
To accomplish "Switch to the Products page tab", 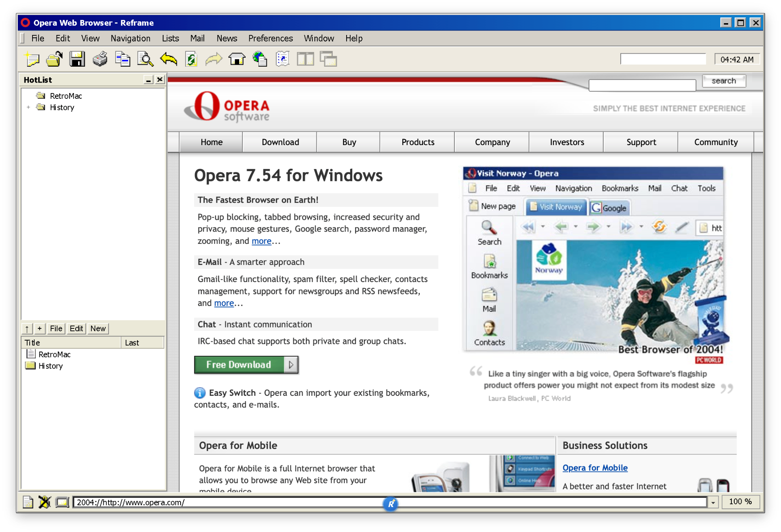I will 417,142.
